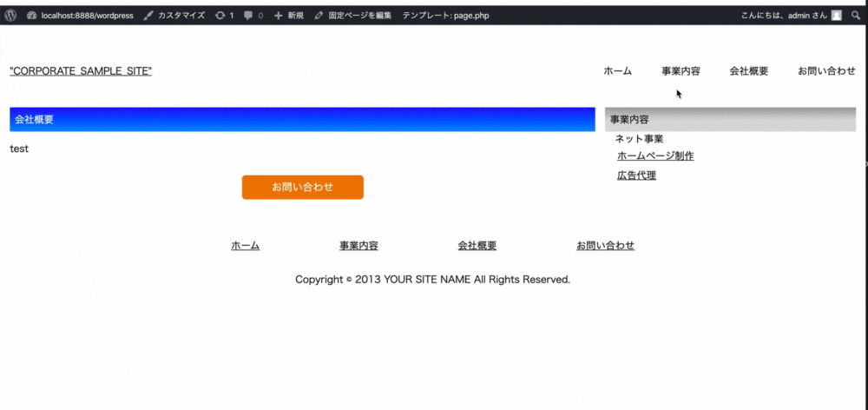This screenshot has height=410, width=868.
Task: Click the plus icon beside 新規
Action: 279,16
